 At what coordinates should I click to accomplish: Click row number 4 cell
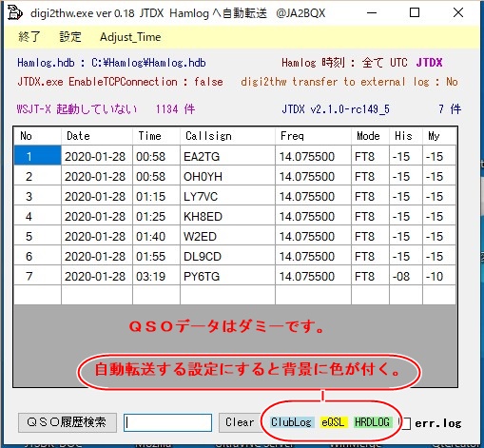click(37, 216)
